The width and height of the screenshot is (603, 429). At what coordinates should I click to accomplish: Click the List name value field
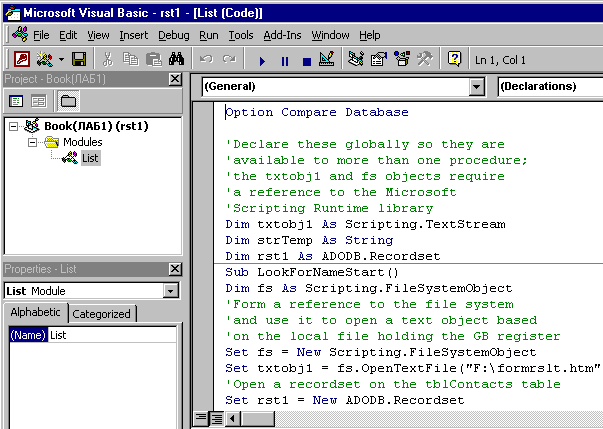[x=112, y=335]
